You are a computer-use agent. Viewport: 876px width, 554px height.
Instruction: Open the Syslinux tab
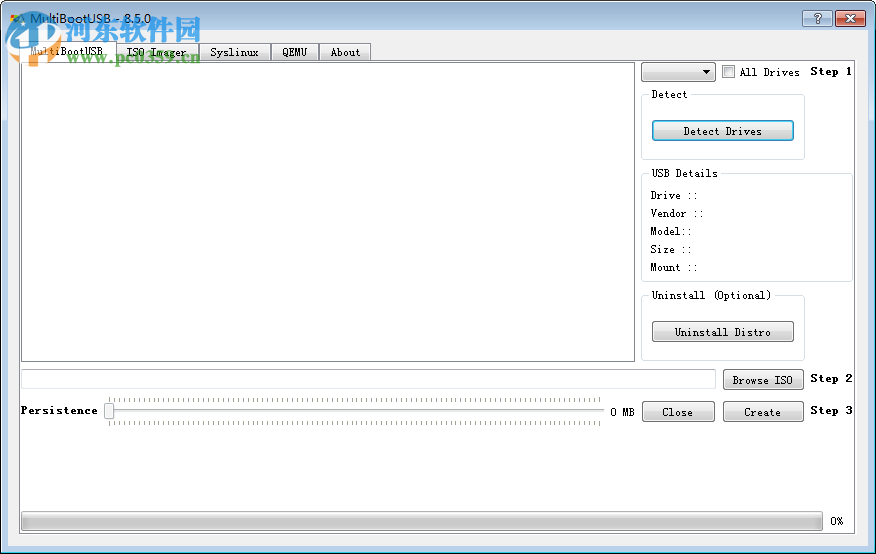(x=235, y=52)
